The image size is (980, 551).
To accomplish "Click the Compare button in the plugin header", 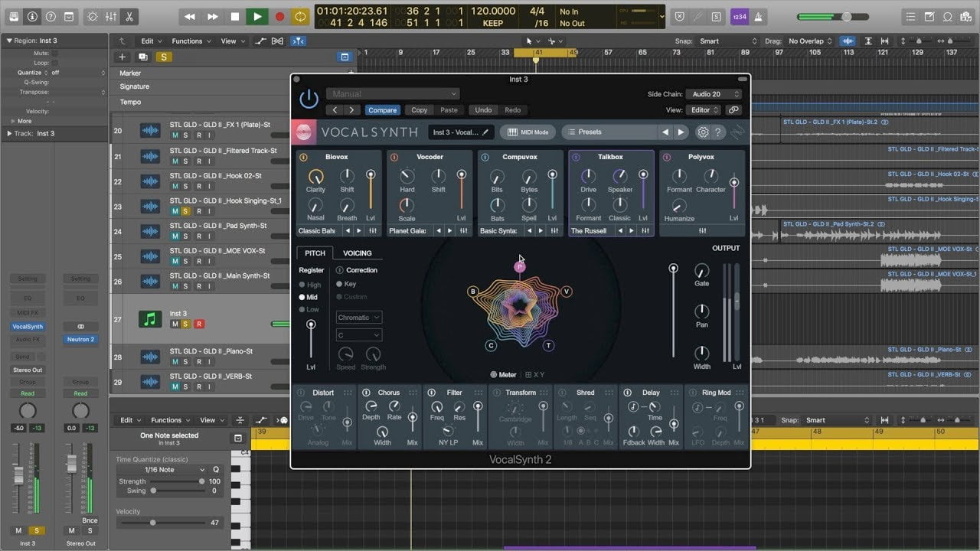I will pos(382,109).
